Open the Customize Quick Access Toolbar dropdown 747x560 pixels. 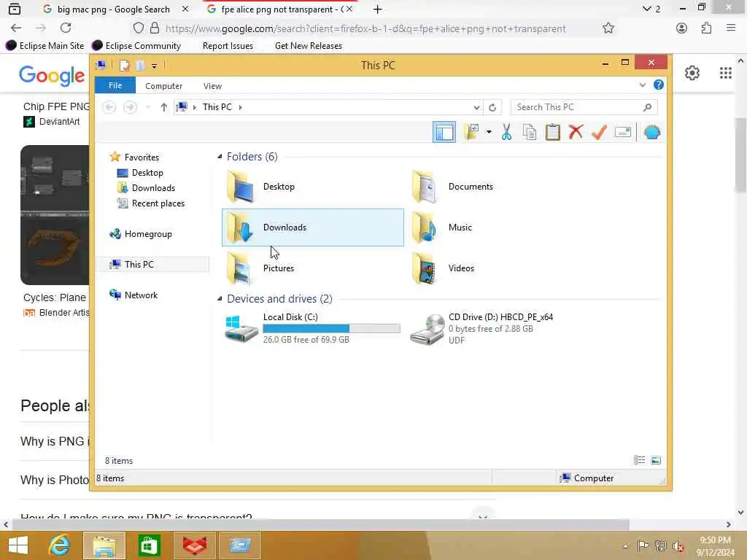pyautogui.click(x=155, y=66)
